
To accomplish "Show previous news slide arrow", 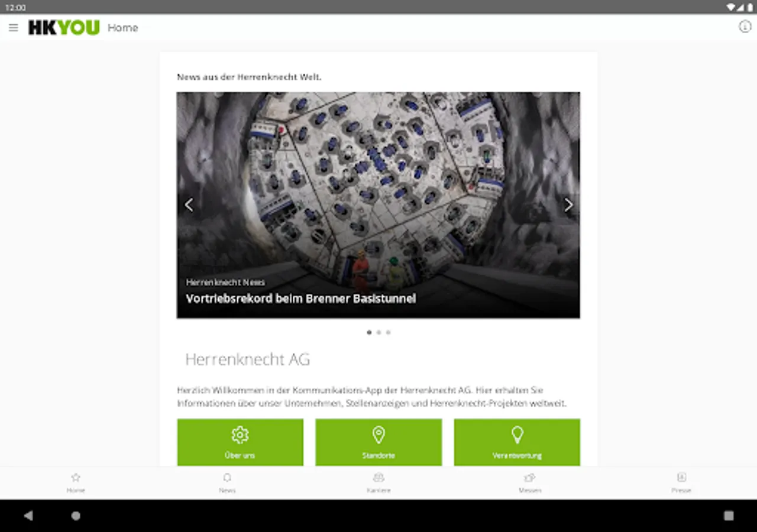I will coord(189,205).
